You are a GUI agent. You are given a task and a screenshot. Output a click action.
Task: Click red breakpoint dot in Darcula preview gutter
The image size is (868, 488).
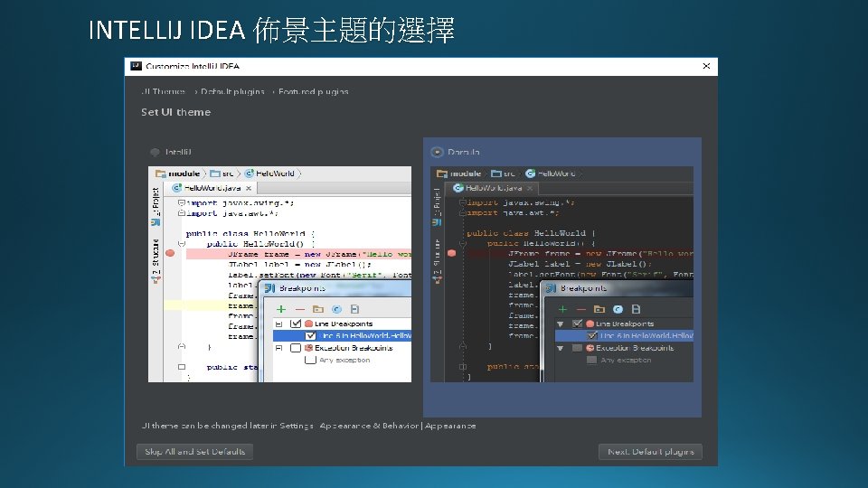coord(451,253)
